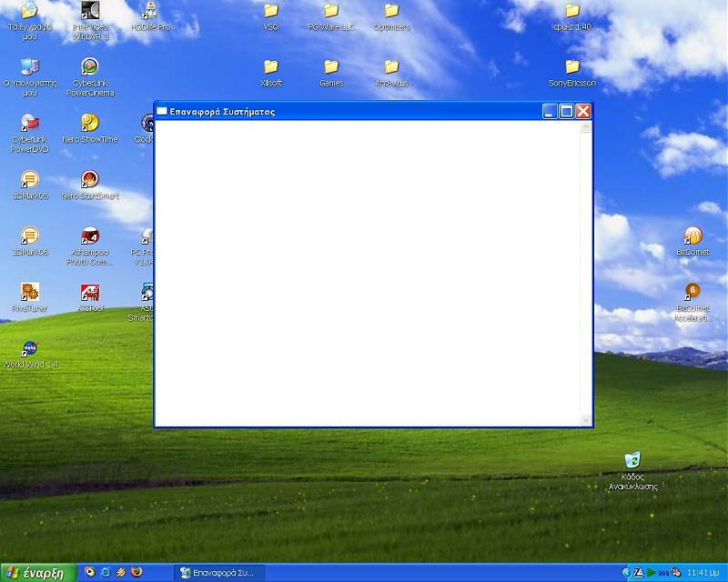This screenshot has width=728, height=582.
Task: Close the Επαναφορά Συστήματος window
Action: [583, 111]
